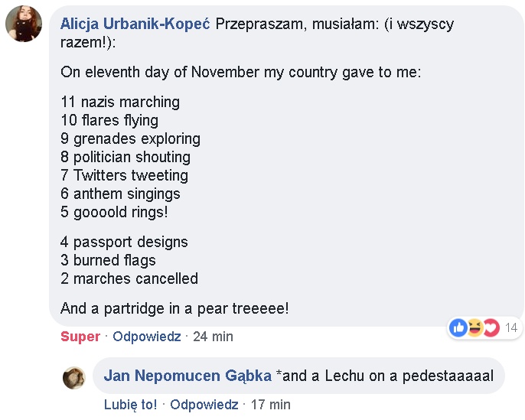Open the reaction count showing 14
525x420 pixels.
[x=511, y=327]
